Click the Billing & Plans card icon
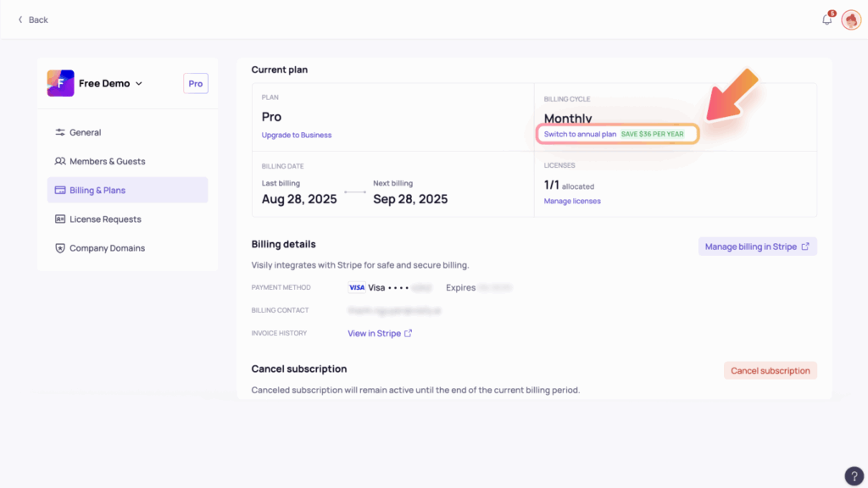The height and width of the screenshot is (488, 868). (x=60, y=191)
